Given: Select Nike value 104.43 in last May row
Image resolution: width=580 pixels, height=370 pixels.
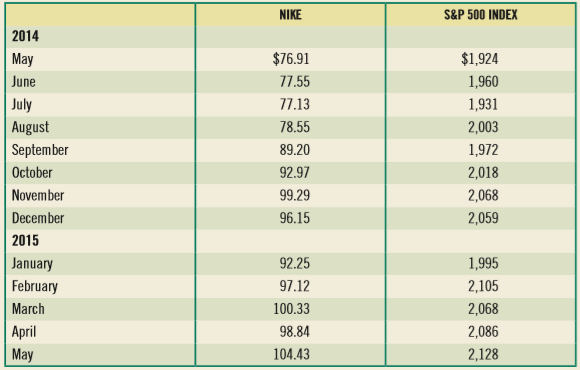Looking at the screenshot, I should [x=291, y=354].
